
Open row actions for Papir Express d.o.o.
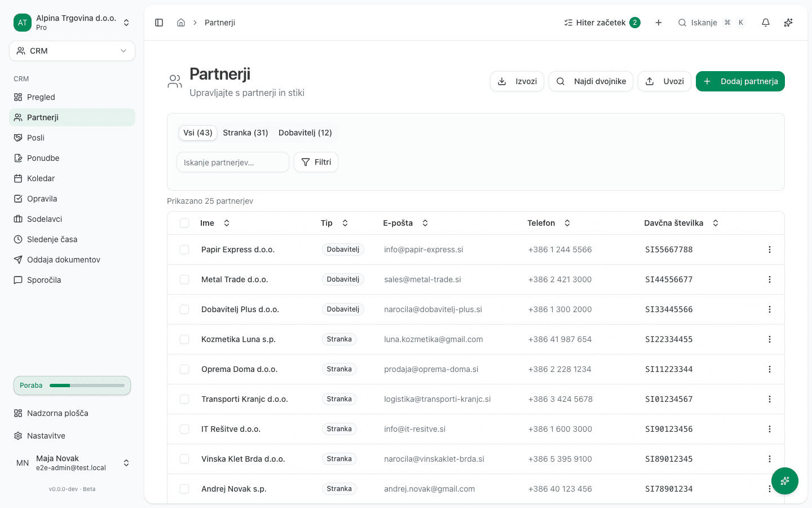click(770, 249)
